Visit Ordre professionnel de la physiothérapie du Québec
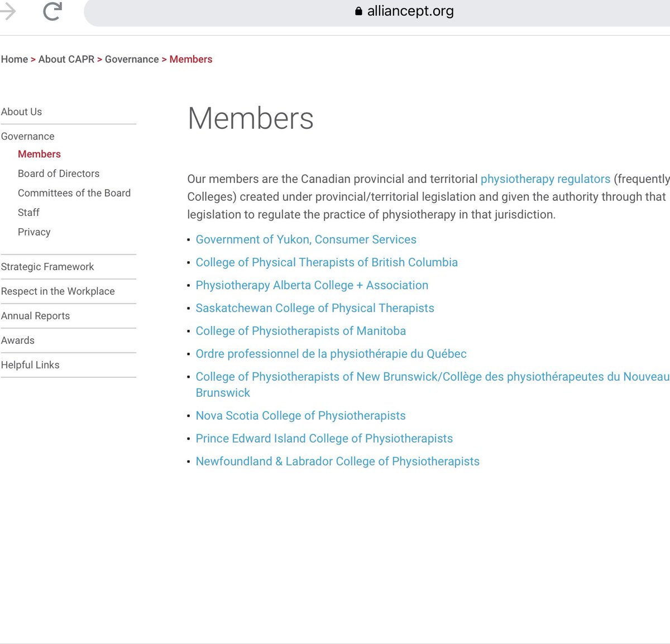The height and width of the screenshot is (644, 670). pyautogui.click(x=331, y=354)
